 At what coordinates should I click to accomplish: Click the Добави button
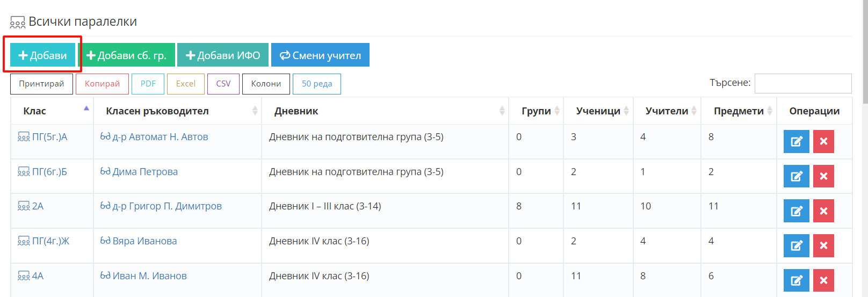point(42,55)
